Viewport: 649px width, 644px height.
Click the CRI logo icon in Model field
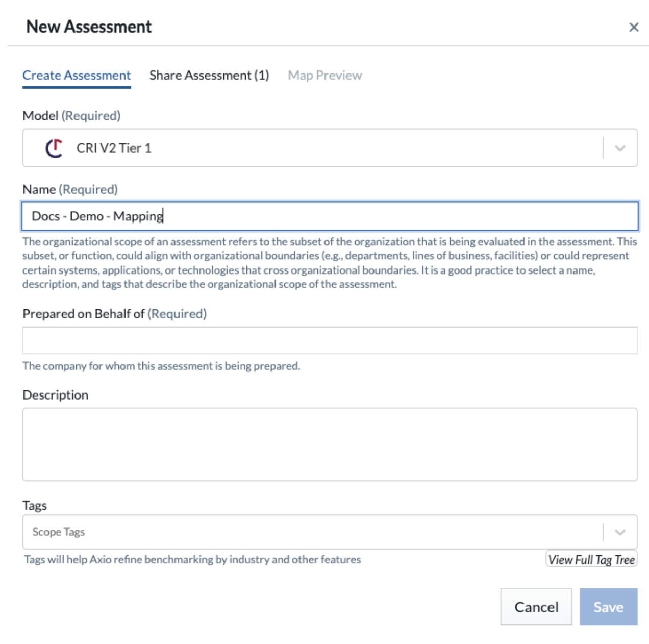pyautogui.click(x=54, y=148)
